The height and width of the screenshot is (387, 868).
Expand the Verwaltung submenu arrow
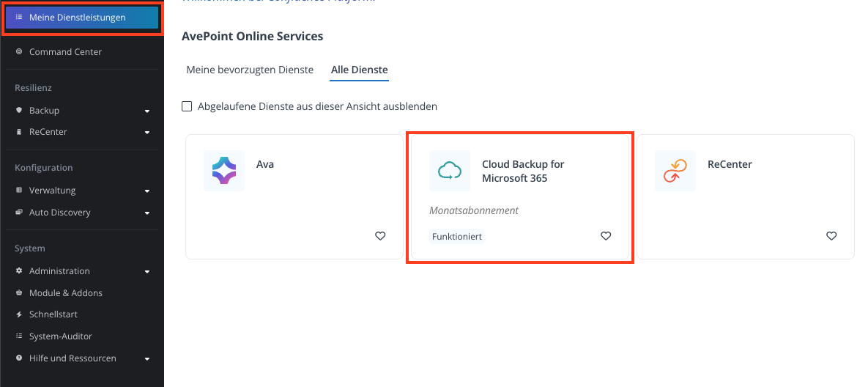pos(147,191)
